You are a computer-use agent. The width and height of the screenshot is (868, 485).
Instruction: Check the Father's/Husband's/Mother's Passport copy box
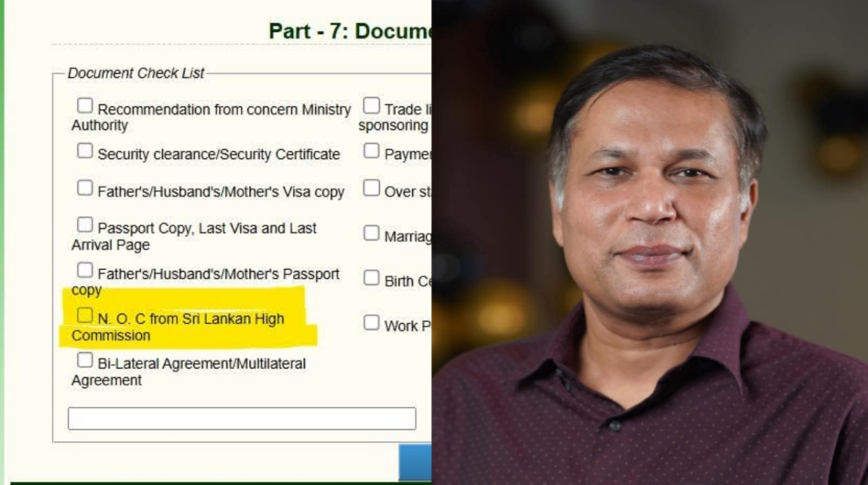pos(85,271)
